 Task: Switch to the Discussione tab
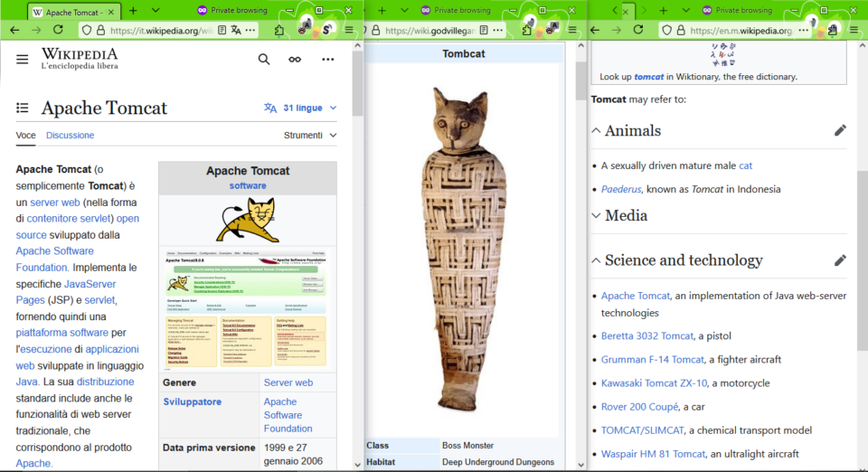[x=70, y=135]
